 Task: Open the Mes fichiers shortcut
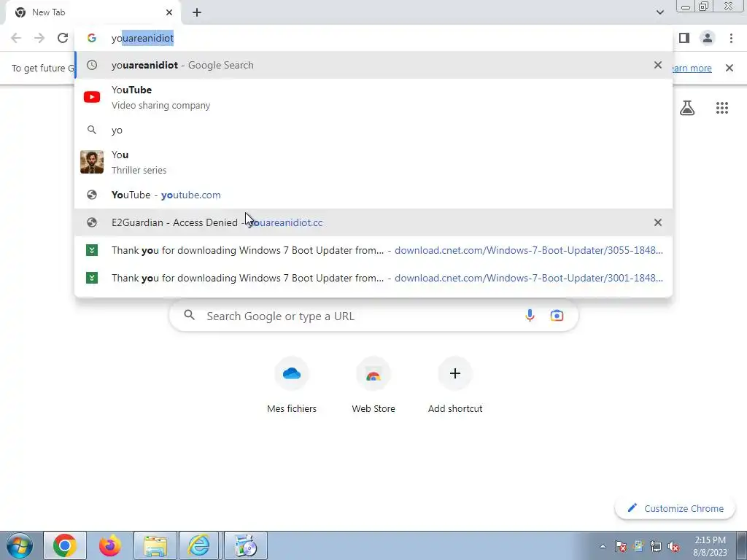point(292,386)
